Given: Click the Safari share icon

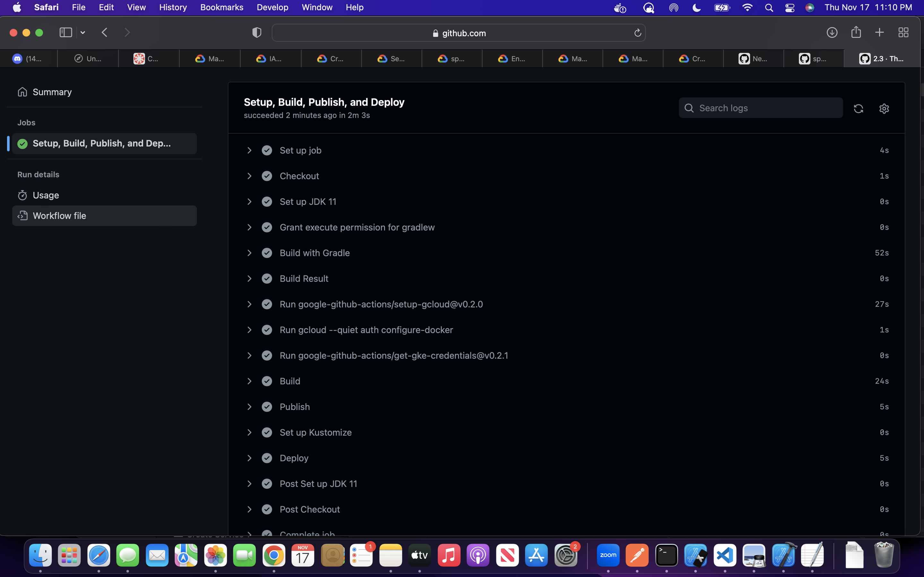Looking at the screenshot, I should (x=856, y=32).
